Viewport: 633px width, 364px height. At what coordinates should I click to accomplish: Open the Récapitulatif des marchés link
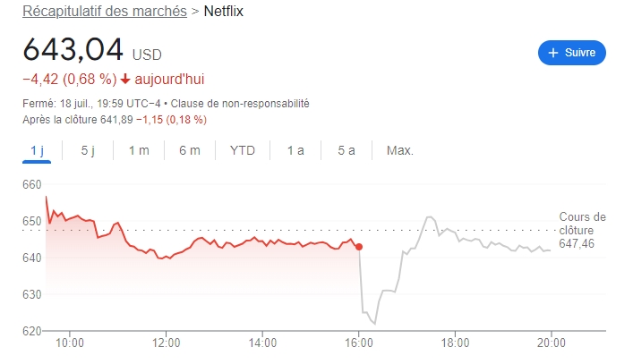[x=104, y=12]
